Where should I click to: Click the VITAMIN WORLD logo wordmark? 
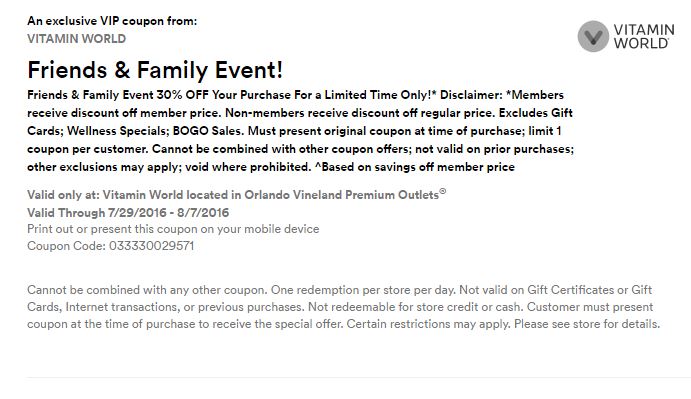tap(644, 36)
